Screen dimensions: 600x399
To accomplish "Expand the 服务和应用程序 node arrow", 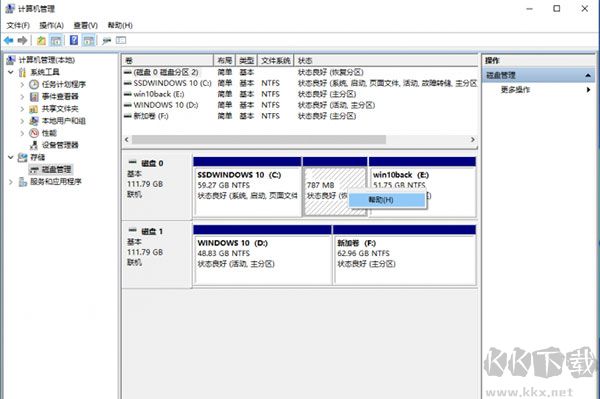I will click(11, 182).
